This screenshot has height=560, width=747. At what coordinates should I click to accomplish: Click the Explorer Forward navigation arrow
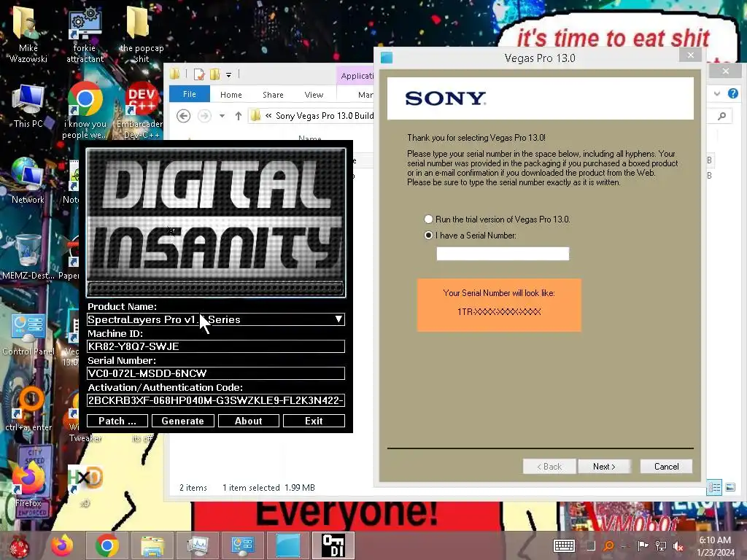tap(204, 116)
